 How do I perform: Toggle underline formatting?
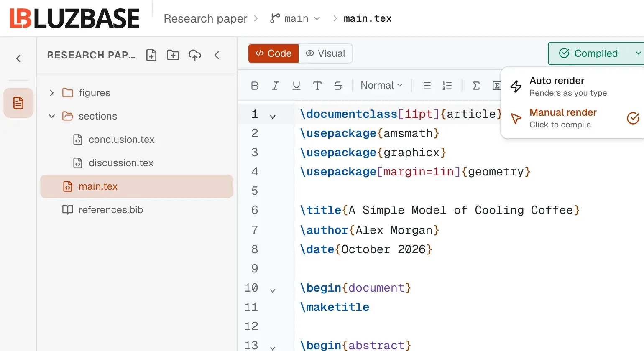[296, 86]
